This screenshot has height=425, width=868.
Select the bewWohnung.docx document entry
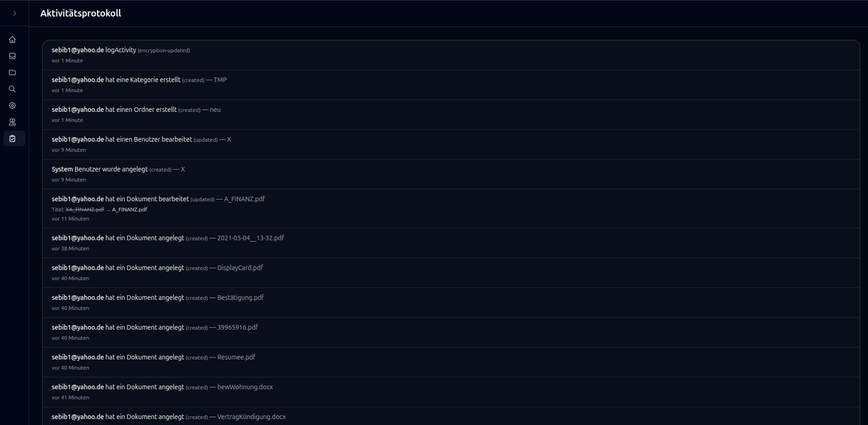(451, 392)
